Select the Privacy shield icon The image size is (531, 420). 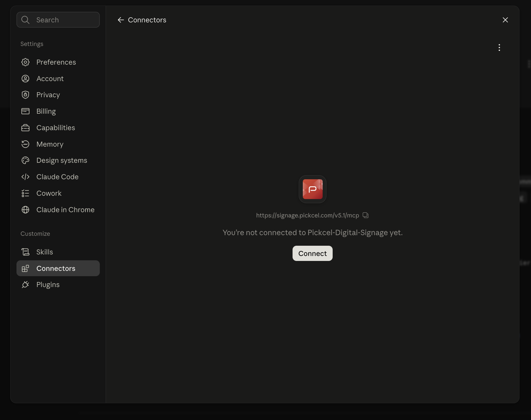coord(25,95)
